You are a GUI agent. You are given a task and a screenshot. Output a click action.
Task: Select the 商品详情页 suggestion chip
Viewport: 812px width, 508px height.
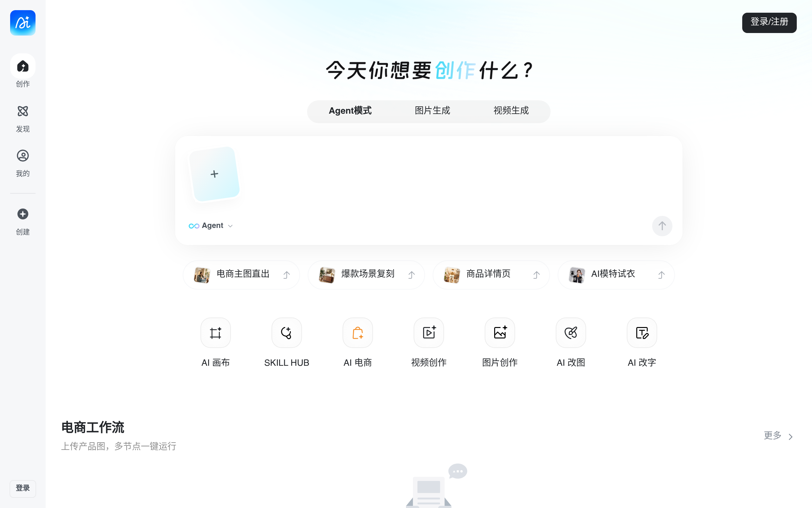491,275
